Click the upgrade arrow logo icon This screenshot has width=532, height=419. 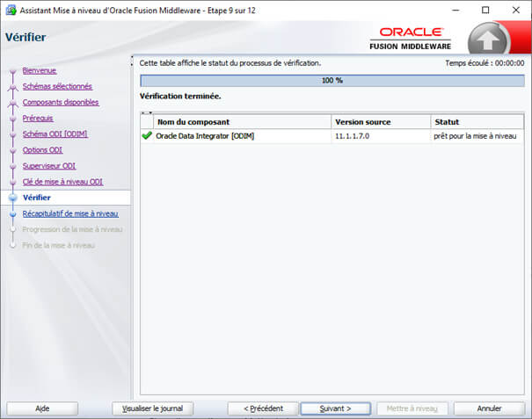[487, 40]
